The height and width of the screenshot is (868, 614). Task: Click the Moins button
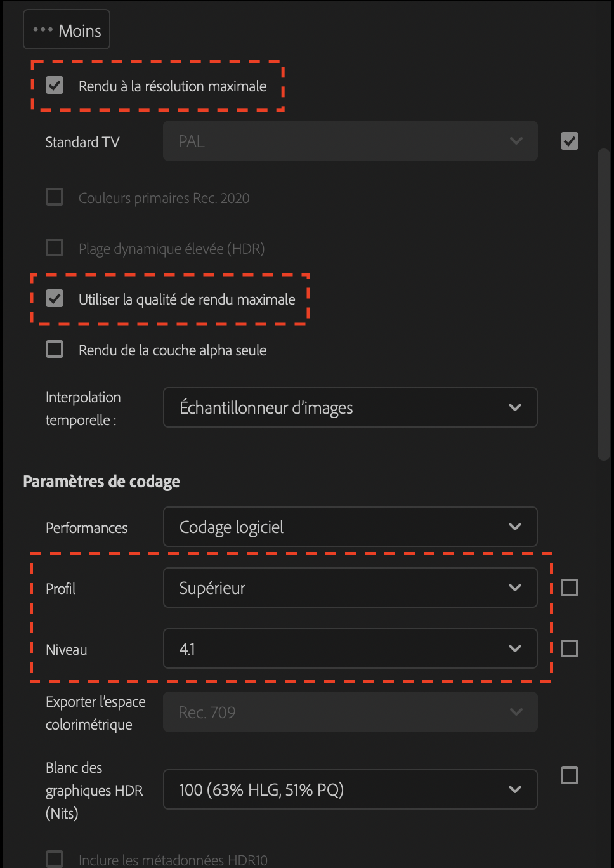pos(66,29)
